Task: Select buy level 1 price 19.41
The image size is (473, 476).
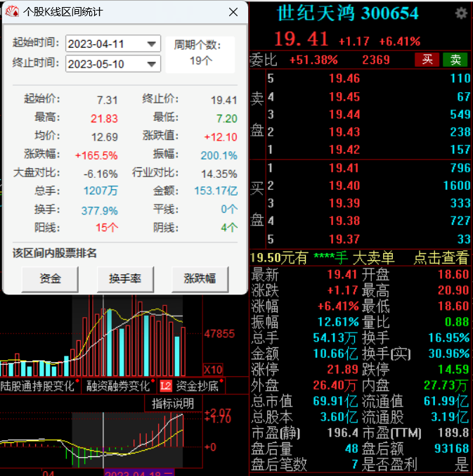Action: coord(344,168)
